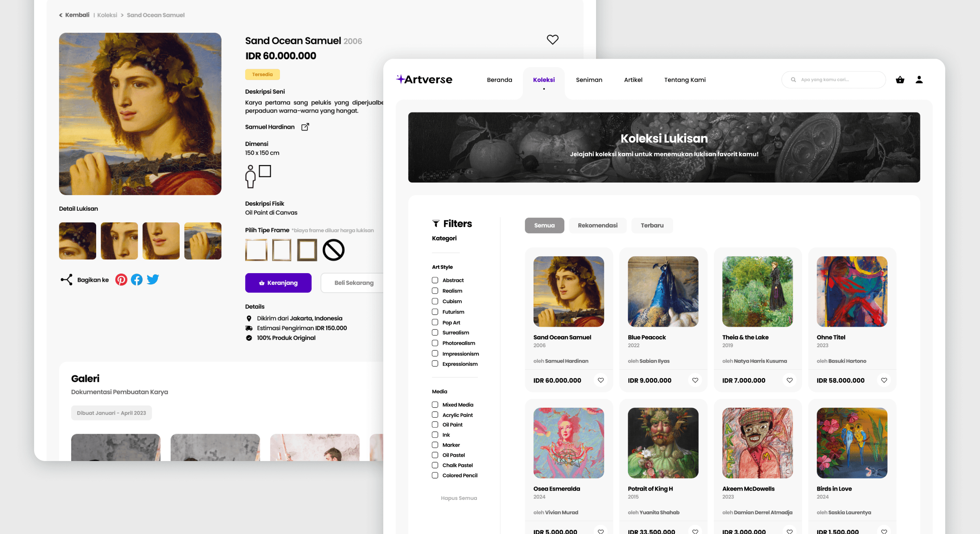Select the Terbaru tab
Image resolution: width=980 pixels, height=534 pixels.
[652, 225]
